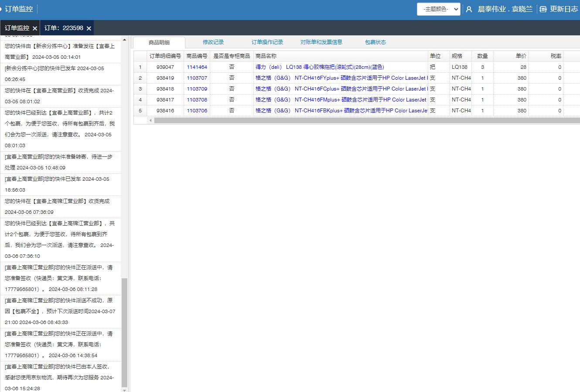Click log entry 正在派送中 2024-03-06 14:38:54
The width and height of the screenshot is (580, 392).
tap(60, 345)
